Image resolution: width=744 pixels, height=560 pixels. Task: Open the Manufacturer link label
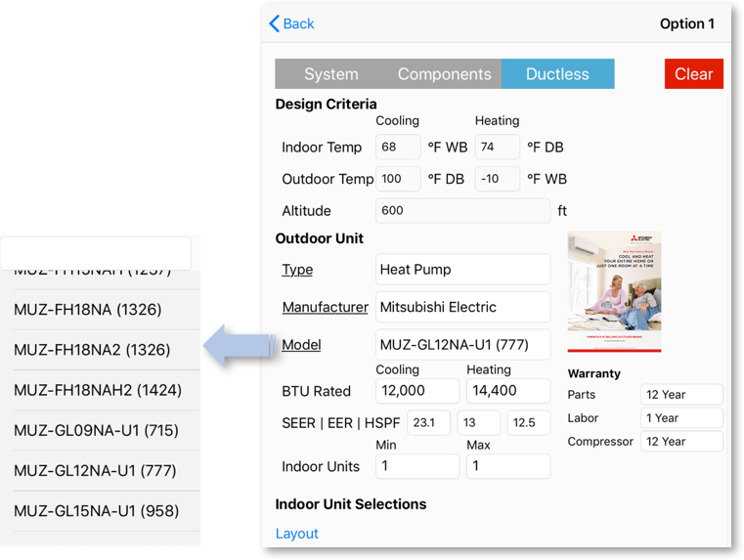coord(325,307)
